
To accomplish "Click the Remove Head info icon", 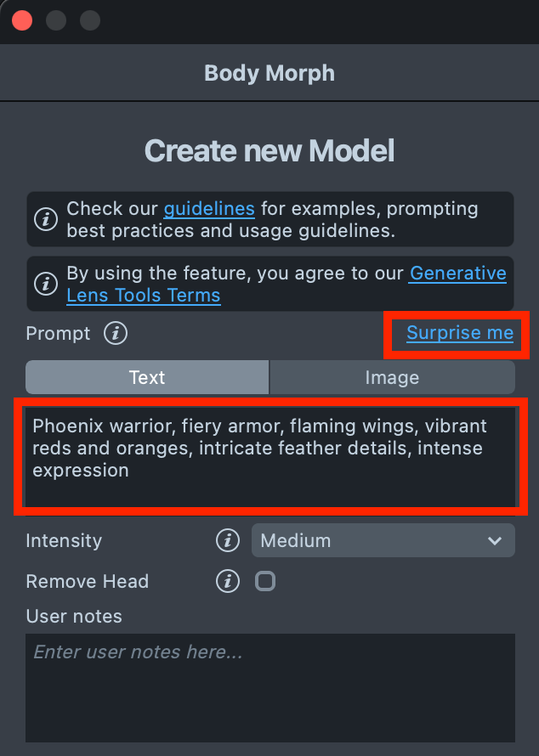I will (227, 581).
